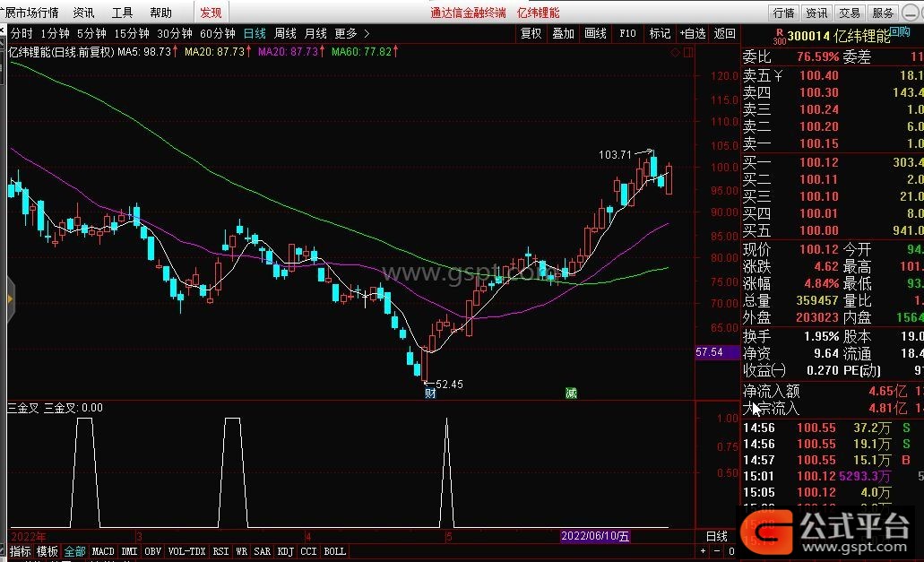
Task: Click the 57.54 price marker on axis
Action: tap(717, 352)
